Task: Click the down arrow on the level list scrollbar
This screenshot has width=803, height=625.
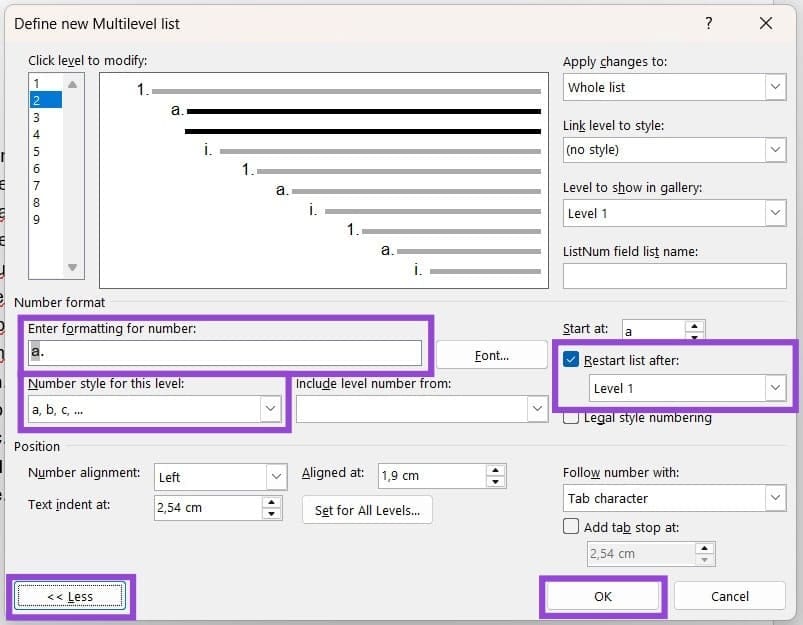Action: [x=70, y=266]
